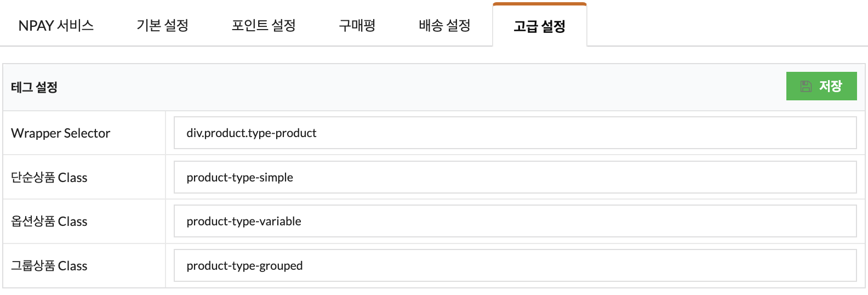Image resolution: width=868 pixels, height=295 pixels.
Task: Place cursor on the product-type-grouped text
Action: (244, 265)
